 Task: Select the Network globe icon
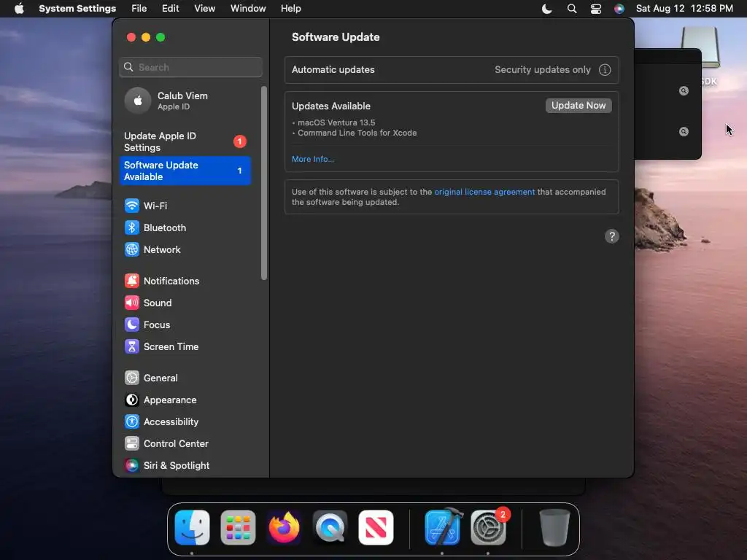[132, 249]
